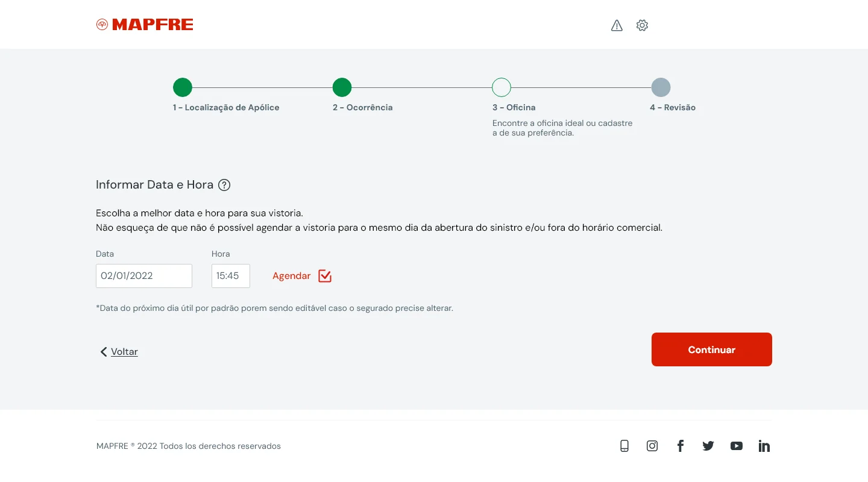Click 'Escolha a melhor data e hora' text

[200, 213]
